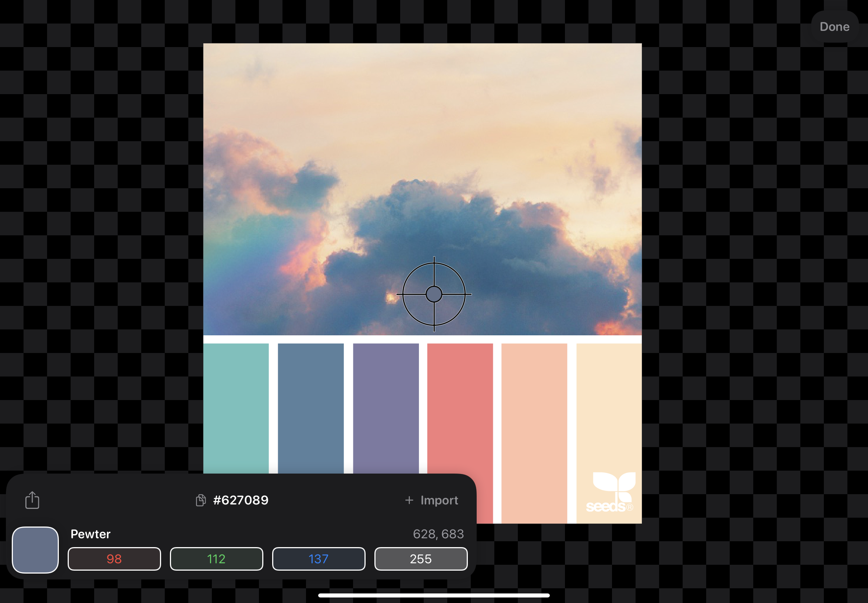
Task: Tap the share icon in panel
Action: [x=32, y=500]
